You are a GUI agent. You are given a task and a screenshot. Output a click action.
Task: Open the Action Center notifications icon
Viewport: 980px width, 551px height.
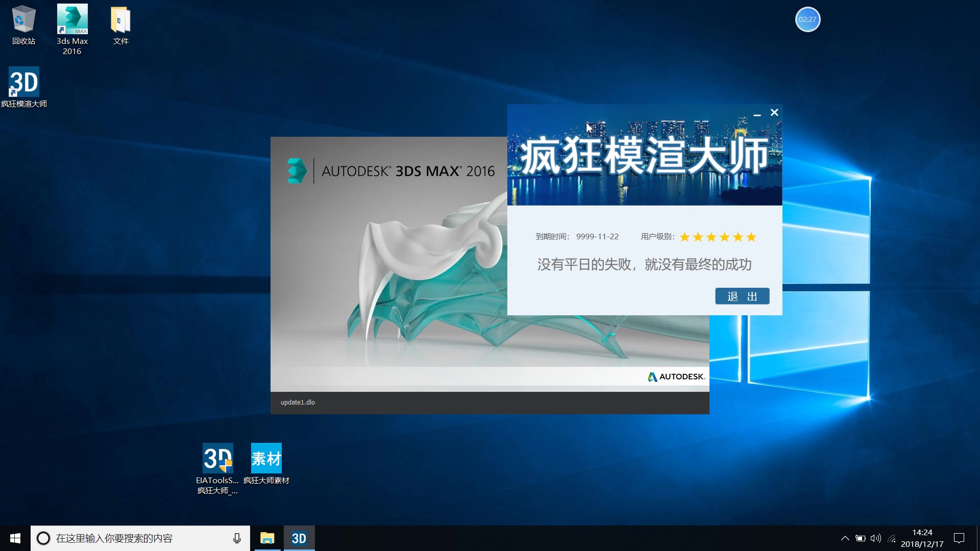(959, 538)
